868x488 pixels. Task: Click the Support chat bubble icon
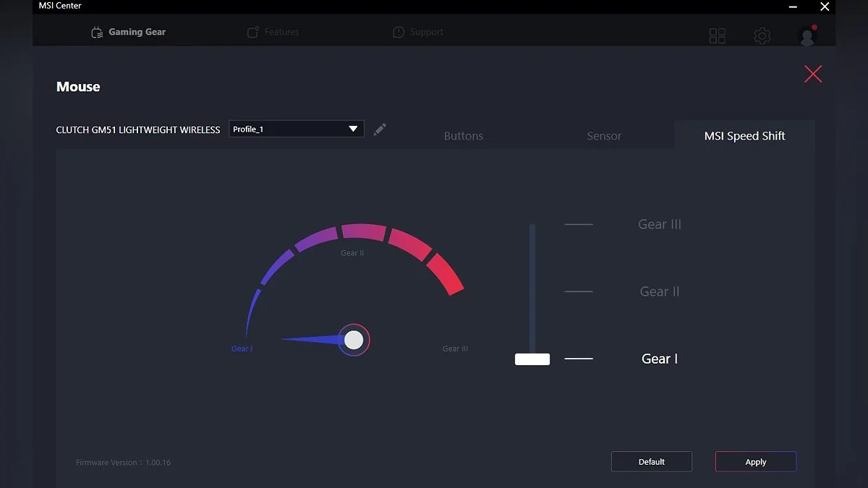point(399,33)
